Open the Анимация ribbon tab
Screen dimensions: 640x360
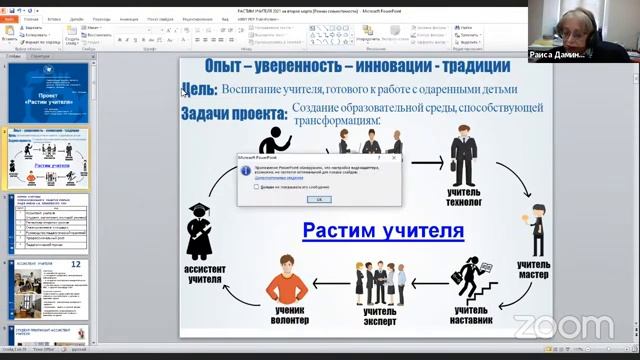coord(129,19)
